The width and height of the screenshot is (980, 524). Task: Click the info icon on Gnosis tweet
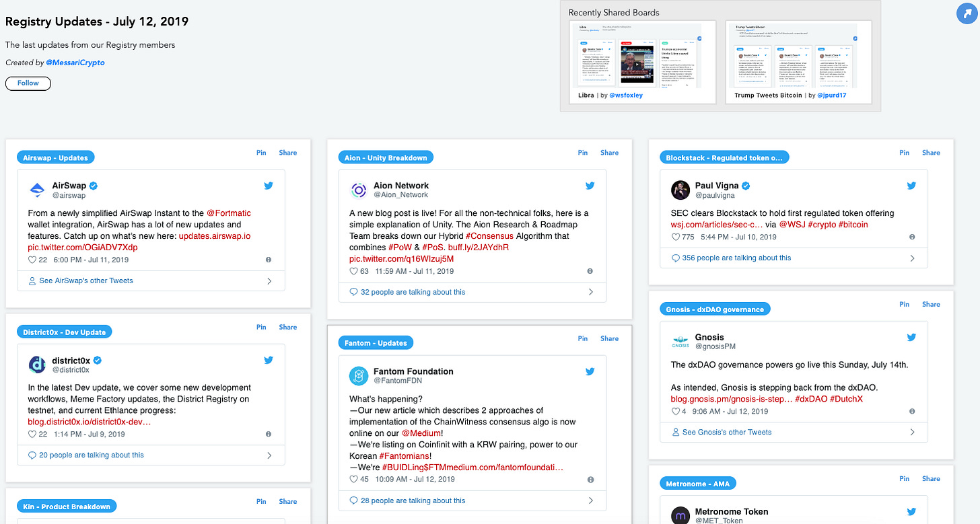912,411
